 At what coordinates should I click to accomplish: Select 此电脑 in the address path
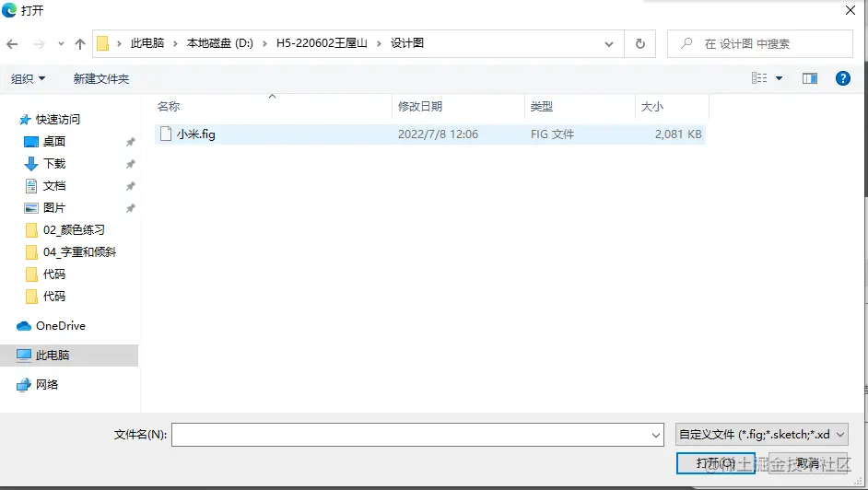147,43
